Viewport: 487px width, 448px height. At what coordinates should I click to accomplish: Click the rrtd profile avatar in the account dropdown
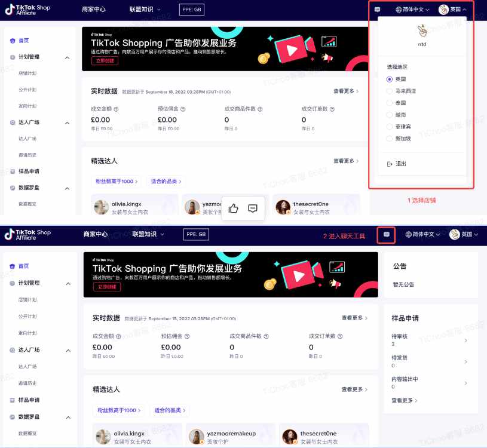[x=422, y=30]
